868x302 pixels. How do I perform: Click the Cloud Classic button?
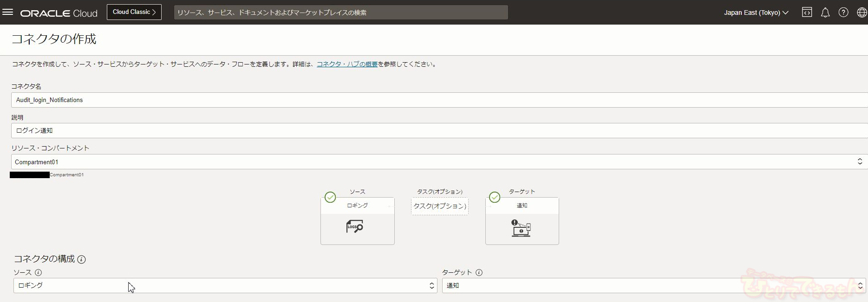(134, 12)
